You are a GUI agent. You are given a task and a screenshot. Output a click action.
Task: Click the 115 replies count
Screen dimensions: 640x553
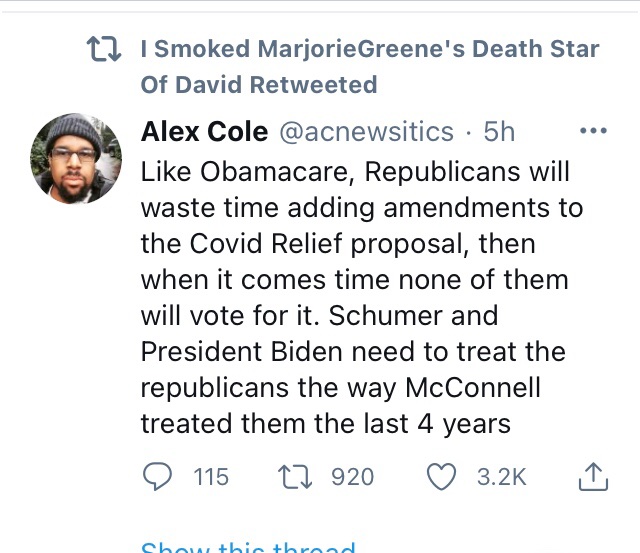pos(211,477)
